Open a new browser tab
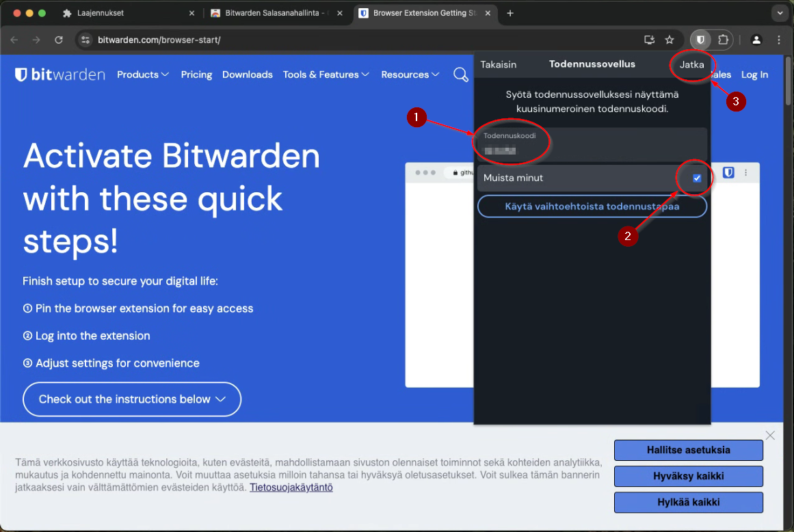 pyautogui.click(x=510, y=13)
